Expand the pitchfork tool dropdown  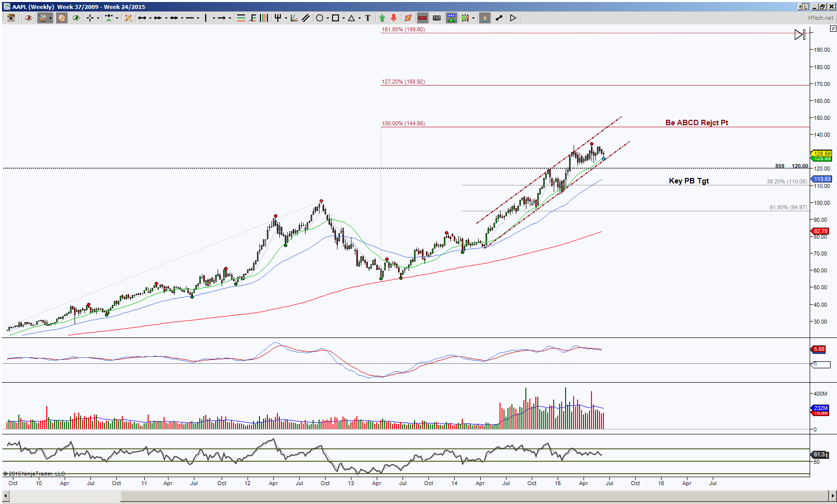[x=286, y=18]
